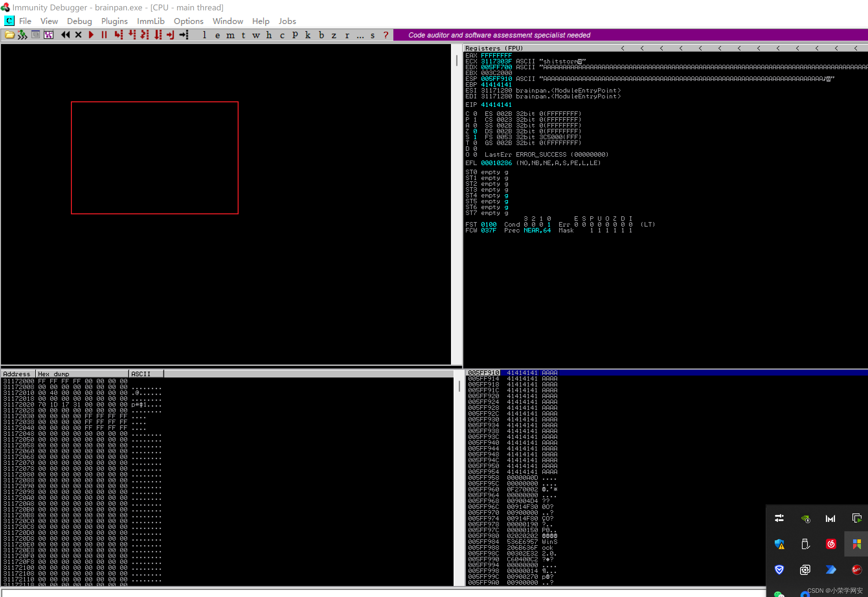Show Call stack via 'k' button

(x=308, y=35)
